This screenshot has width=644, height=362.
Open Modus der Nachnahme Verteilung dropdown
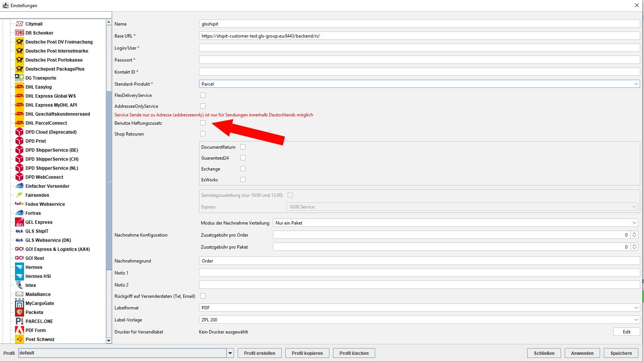click(x=455, y=223)
